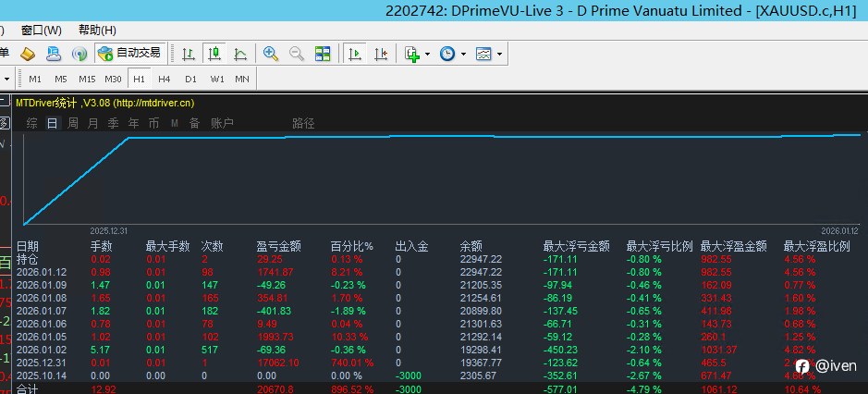
Task: Switch to the 综 summary tab
Action: click(32, 124)
